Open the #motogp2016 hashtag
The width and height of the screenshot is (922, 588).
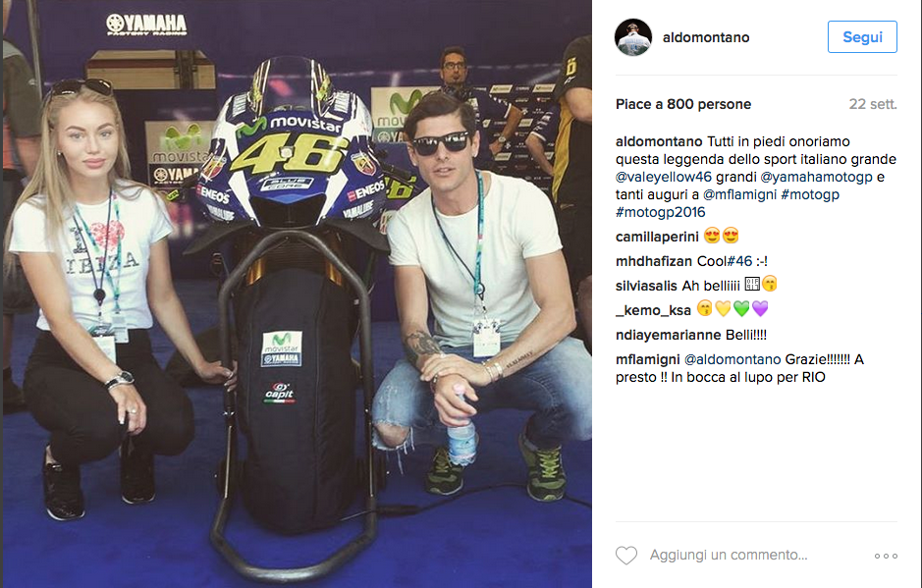pyautogui.click(x=661, y=212)
